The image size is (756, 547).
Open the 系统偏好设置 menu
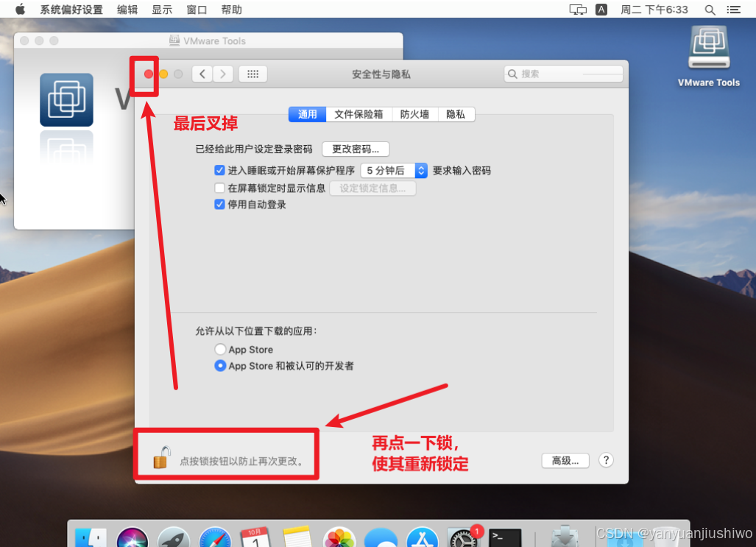pyautogui.click(x=71, y=10)
